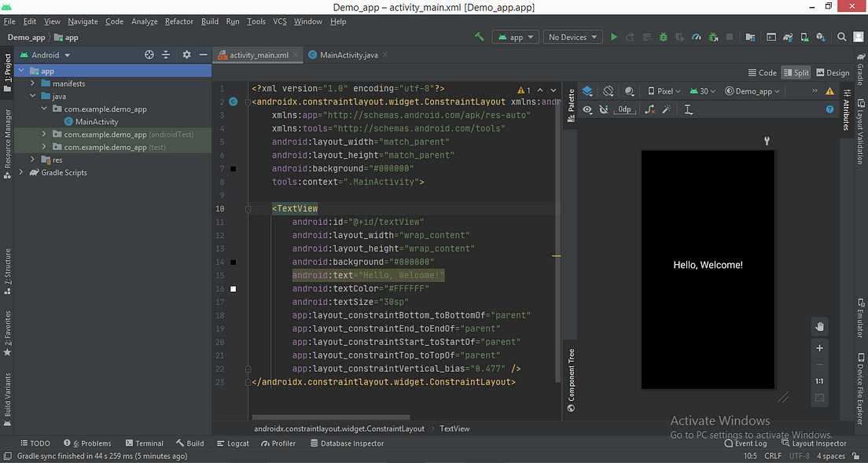Click white color swatch on line 16
The image size is (868, 463).
point(233,288)
